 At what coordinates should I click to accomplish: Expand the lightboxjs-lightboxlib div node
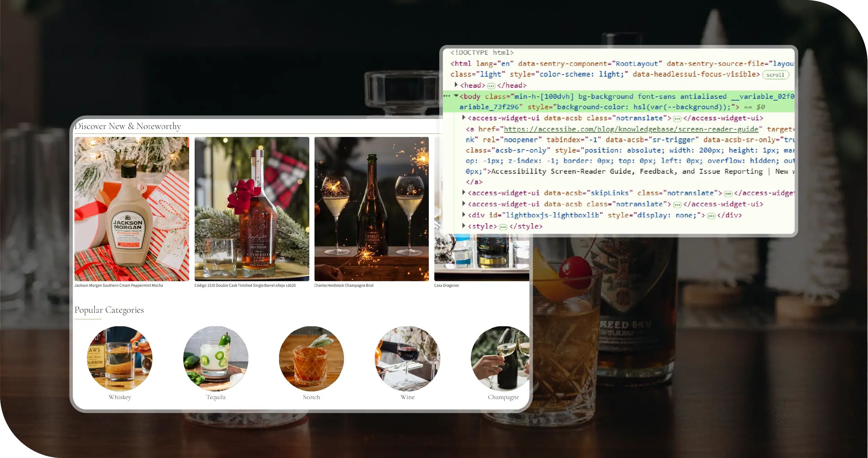(464, 215)
